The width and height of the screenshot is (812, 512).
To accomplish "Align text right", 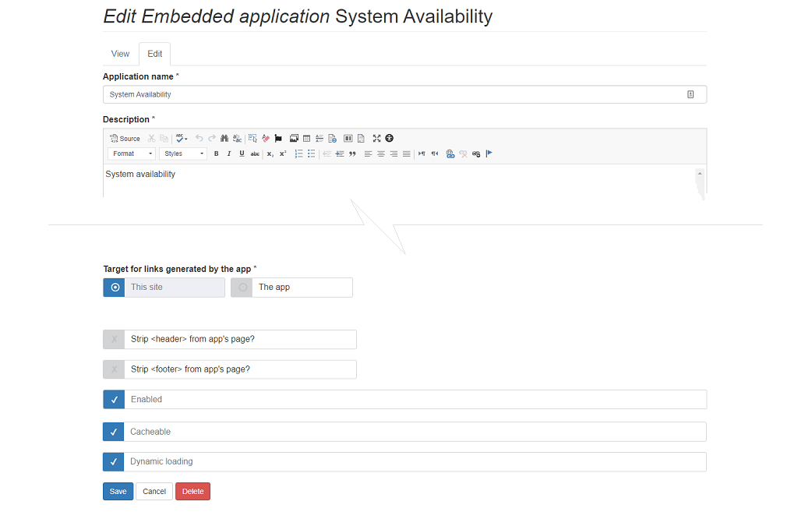I will pyautogui.click(x=394, y=154).
